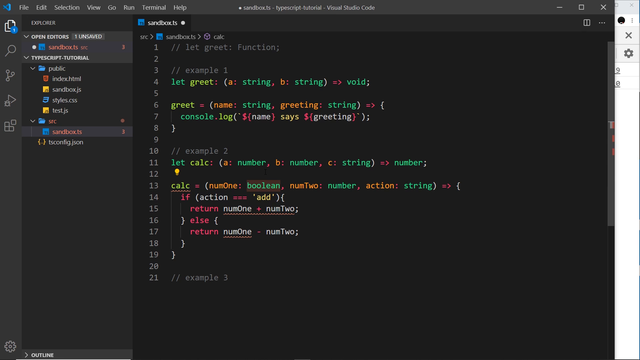Open sandbox.ts under the src folder
This screenshot has width=640, height=360.
tap(67, 132)
